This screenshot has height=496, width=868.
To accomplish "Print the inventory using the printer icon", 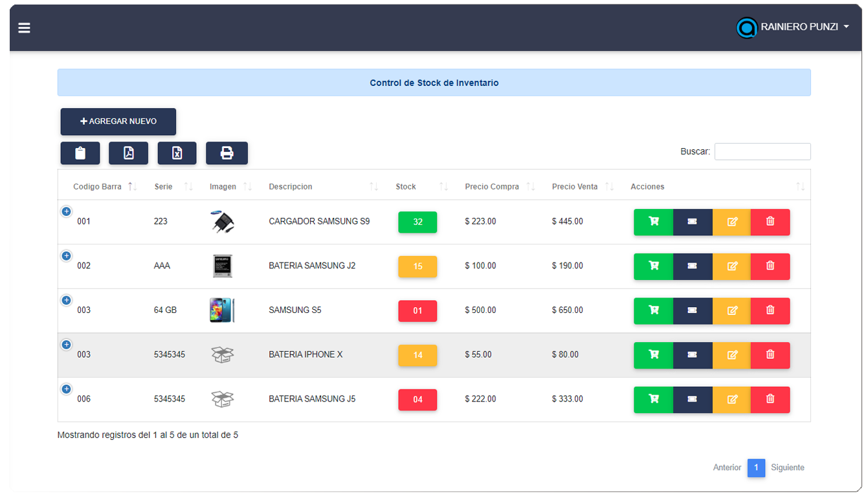I will click(227, 153).
